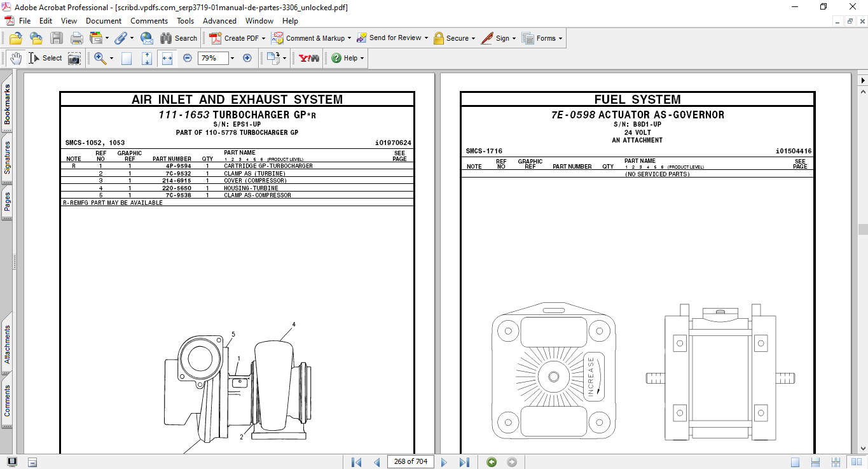Click the page number input field
The width and height of the screenshot is (868, 469).
(411, 461)
